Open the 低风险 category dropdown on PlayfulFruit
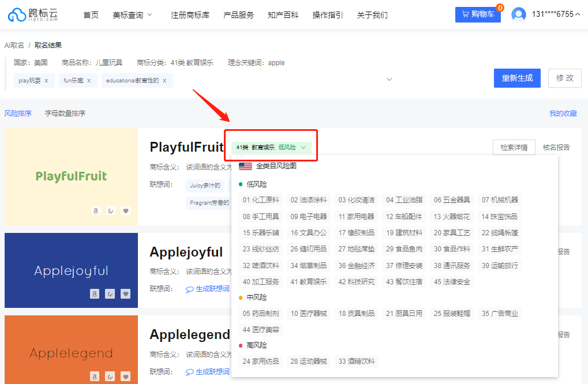 click(x=271, y=148)
